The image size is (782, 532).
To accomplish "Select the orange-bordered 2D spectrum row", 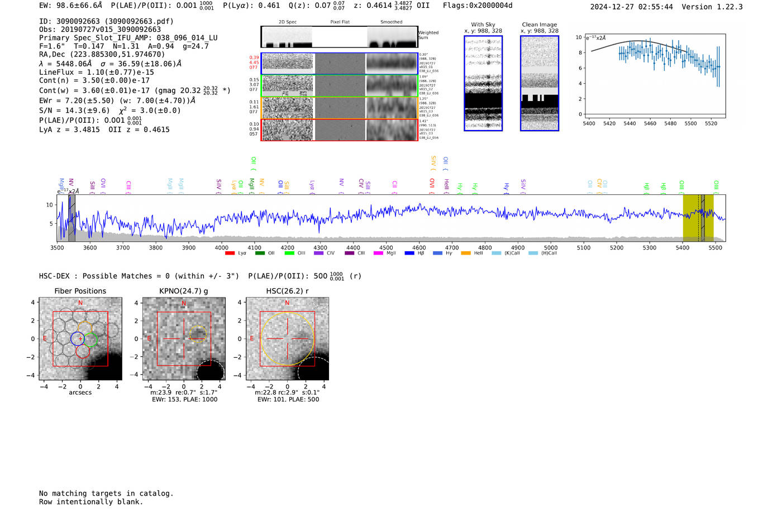I will (340, 108).
